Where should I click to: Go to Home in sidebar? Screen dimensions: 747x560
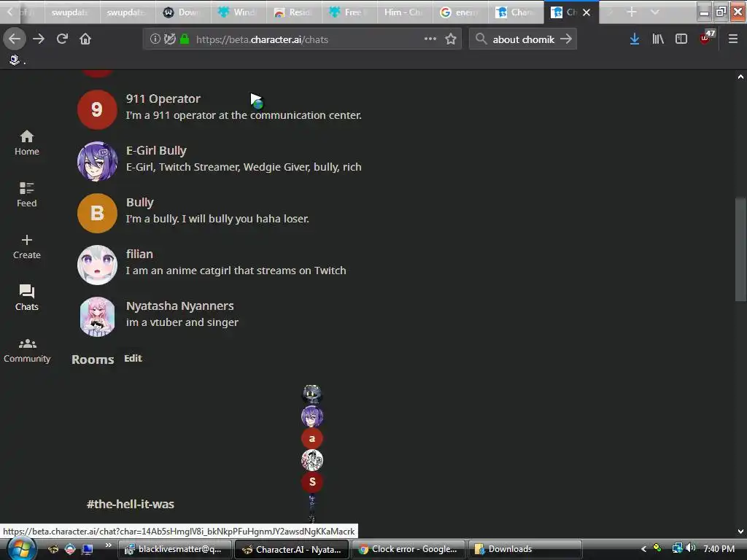(27, 143)
